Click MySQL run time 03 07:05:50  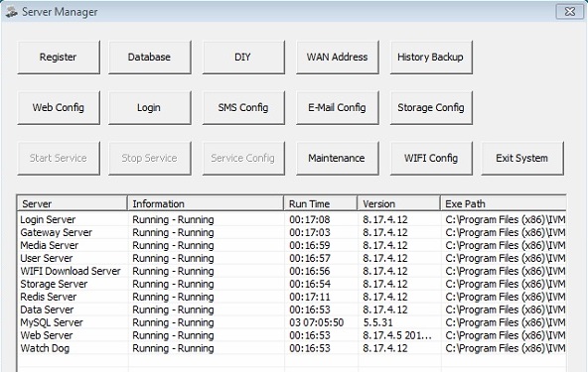coord(317,322)
